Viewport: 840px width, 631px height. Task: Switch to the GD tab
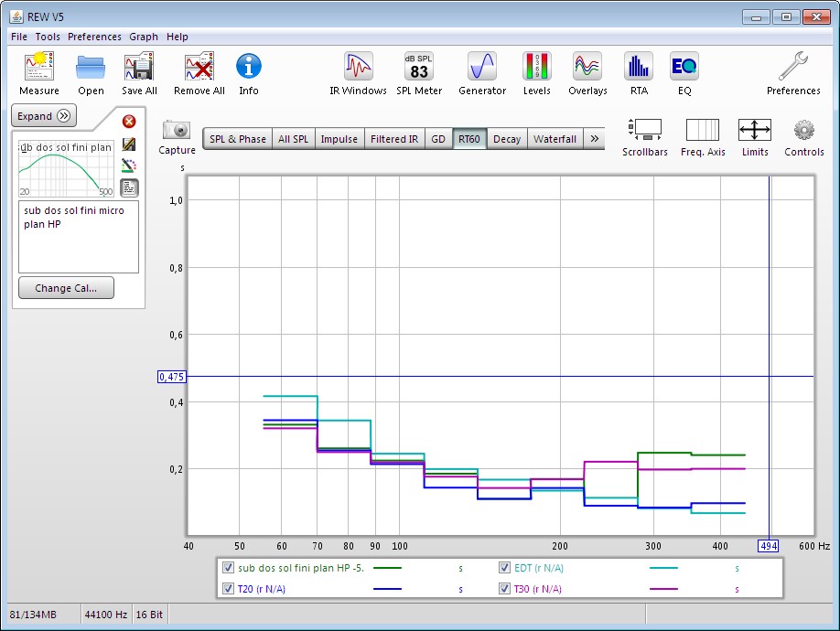[x=438, y=139]
